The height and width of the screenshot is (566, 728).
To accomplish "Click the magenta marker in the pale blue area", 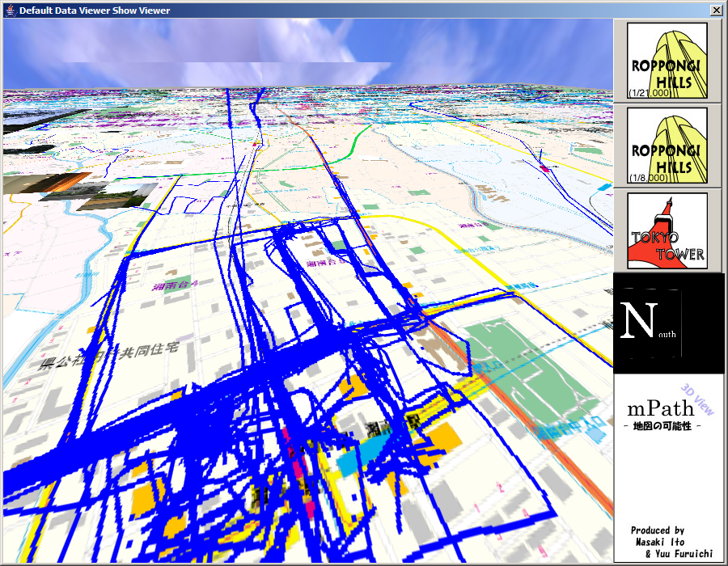I will [x=544, y=169].
